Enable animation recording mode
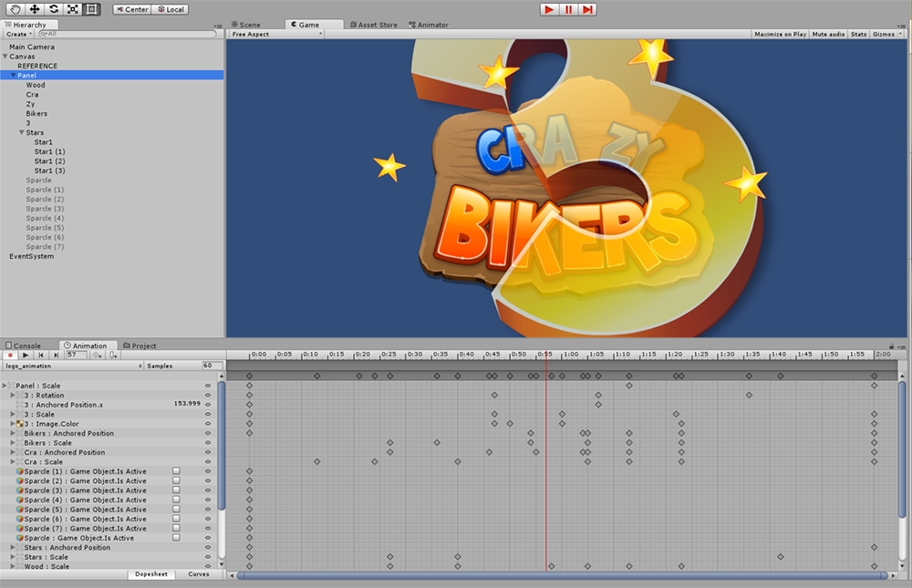This screenshot has height=588, width=912. click(10, 356)
